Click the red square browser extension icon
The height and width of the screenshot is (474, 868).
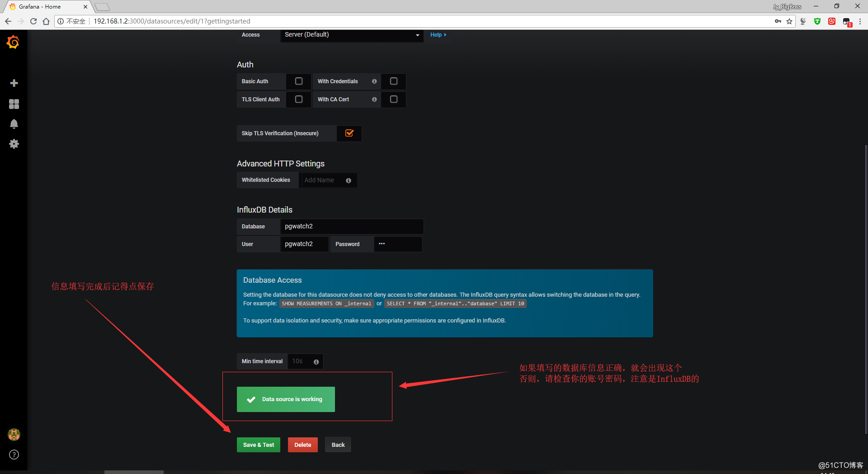(x=832, y=21)
